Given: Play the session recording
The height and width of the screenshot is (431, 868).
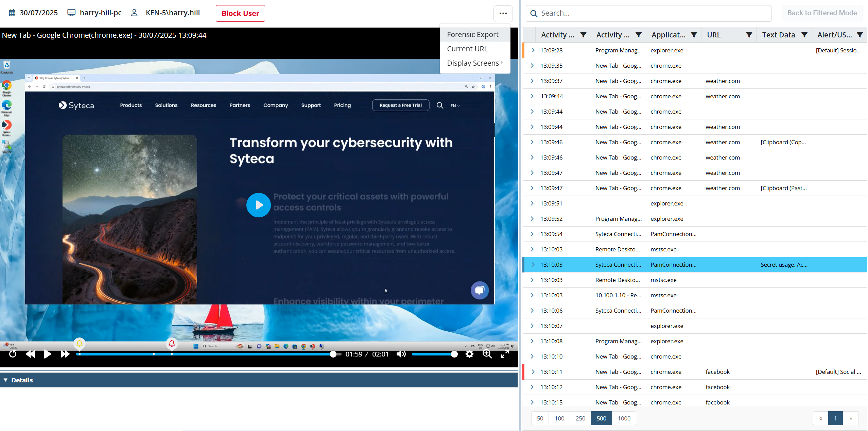Looking at the screenshot, I should coord(47,354).
